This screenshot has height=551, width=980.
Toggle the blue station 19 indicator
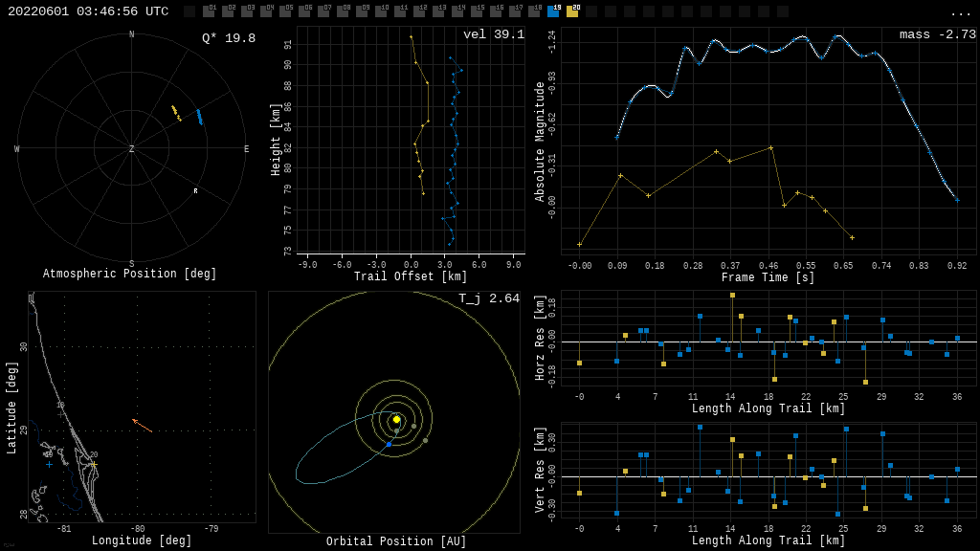553,11
